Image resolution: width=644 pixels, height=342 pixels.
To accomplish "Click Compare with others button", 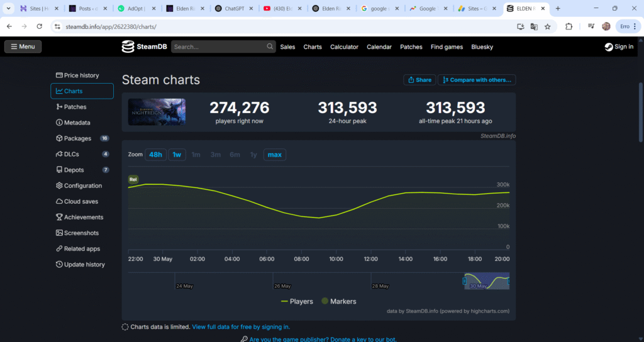I will (477, 80).
